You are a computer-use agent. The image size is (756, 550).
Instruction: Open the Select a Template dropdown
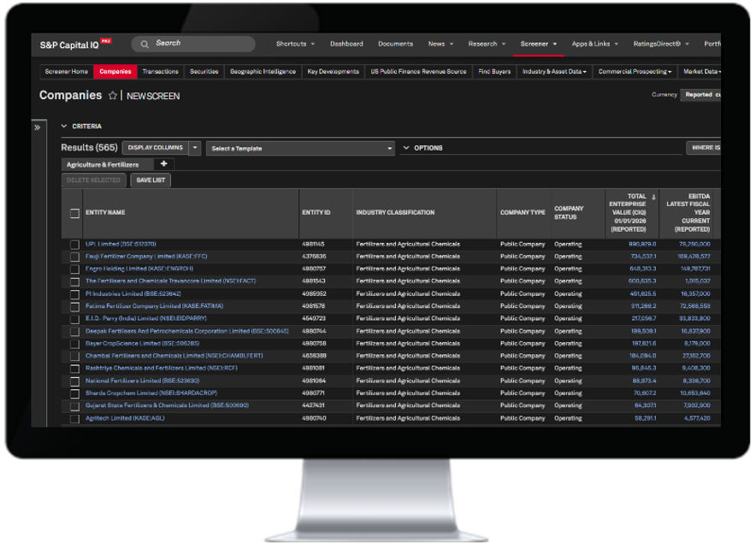click(300, 149)
